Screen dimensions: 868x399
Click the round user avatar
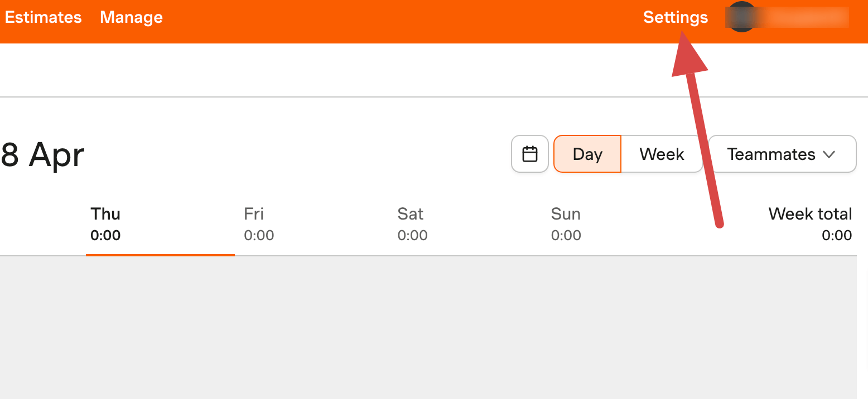[x=742, y=17]
